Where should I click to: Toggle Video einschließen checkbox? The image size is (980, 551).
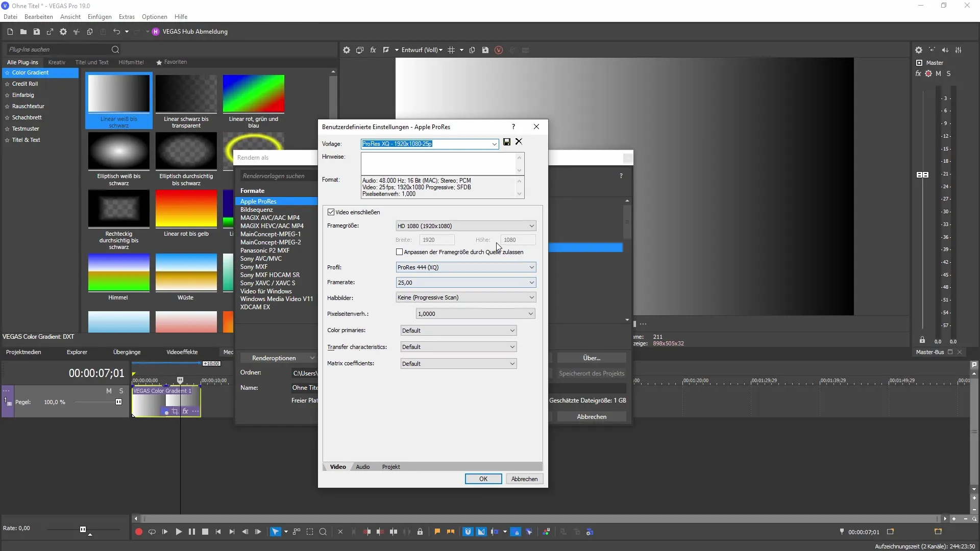pos(331,212)
